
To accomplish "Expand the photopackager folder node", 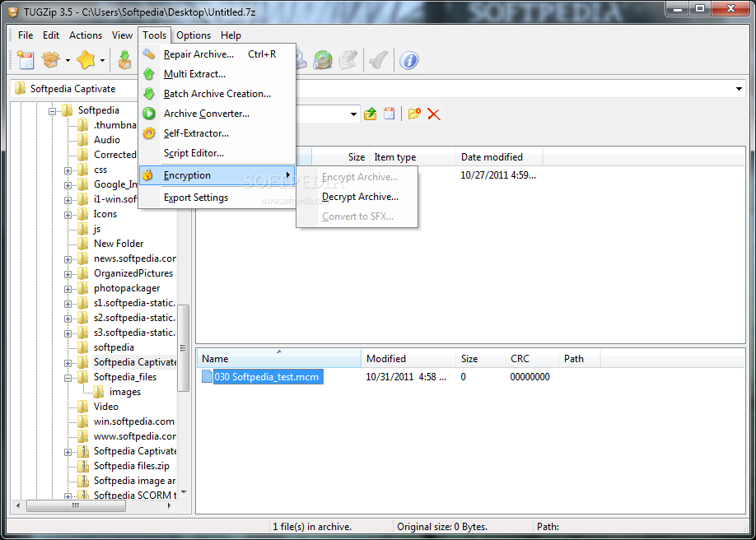I will coord(68,289).
